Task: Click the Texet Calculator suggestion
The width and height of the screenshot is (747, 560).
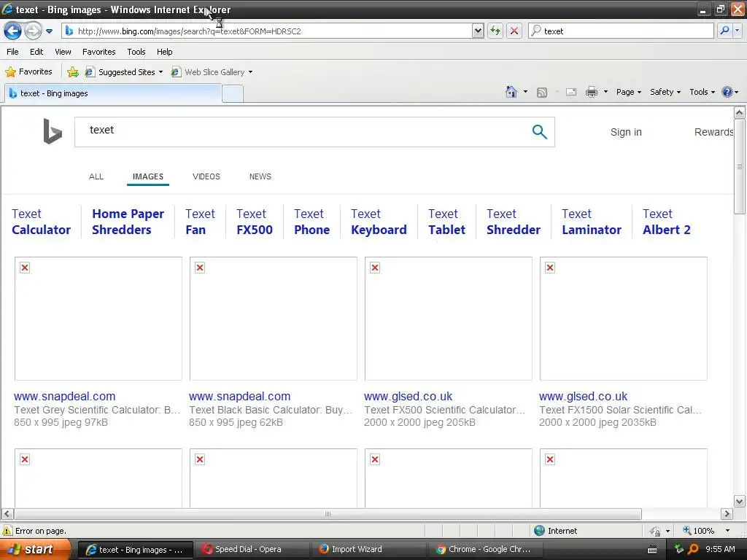Action: pyautogui.click(x=41, y=222)
